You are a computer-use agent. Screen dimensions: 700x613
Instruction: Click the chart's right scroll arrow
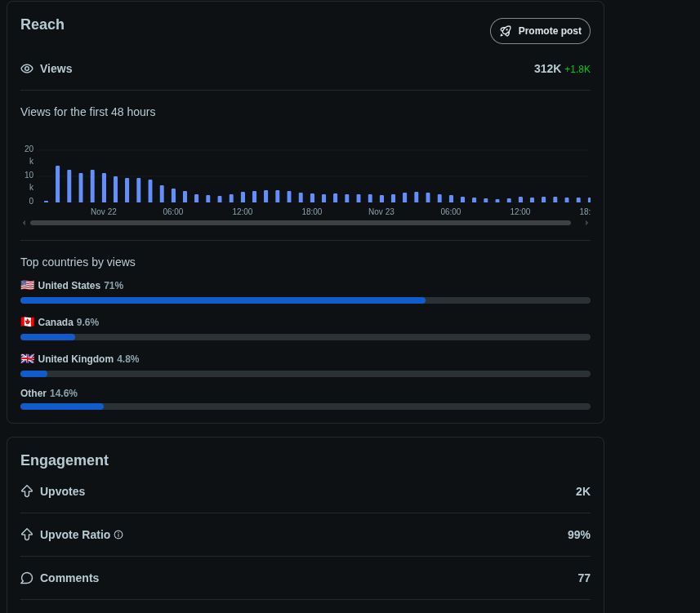pos(586,223)
